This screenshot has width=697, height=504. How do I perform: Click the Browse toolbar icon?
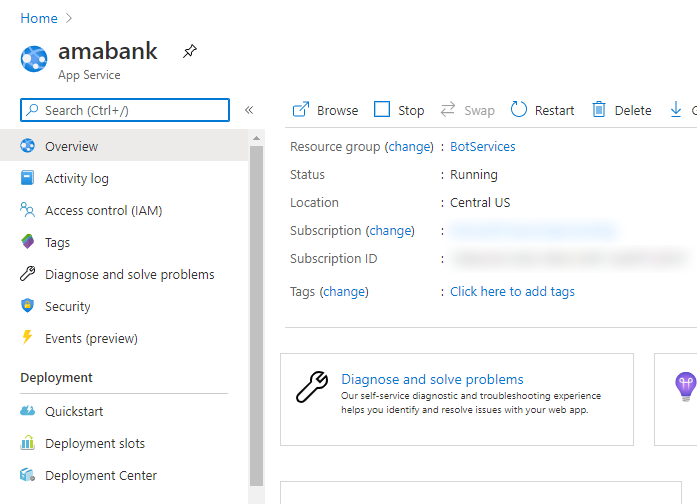(x=301, y=110)
